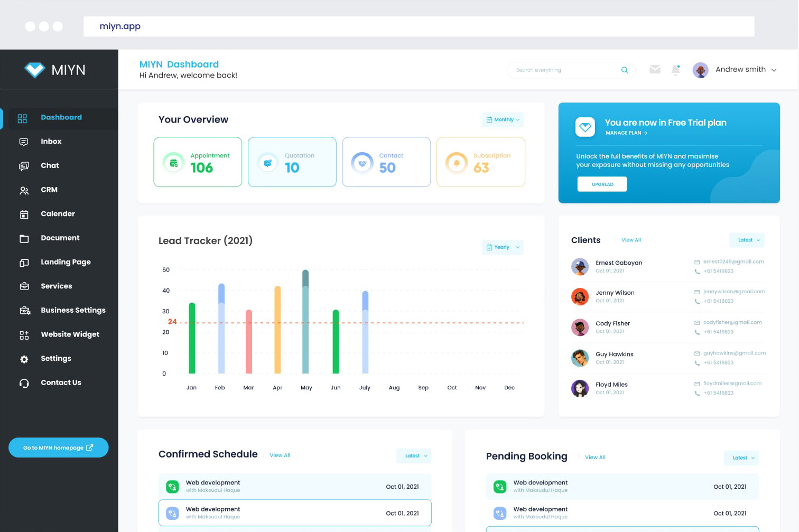Open the Calender sidebar item

(58, 213)
